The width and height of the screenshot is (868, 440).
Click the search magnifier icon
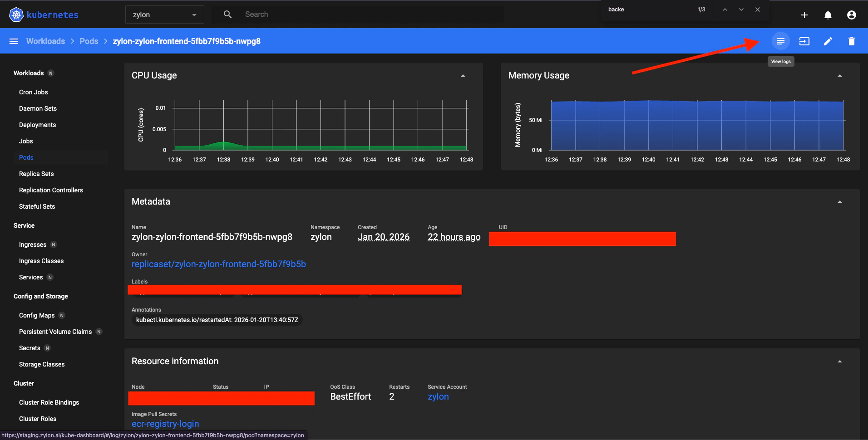click(x=227, y=15)
